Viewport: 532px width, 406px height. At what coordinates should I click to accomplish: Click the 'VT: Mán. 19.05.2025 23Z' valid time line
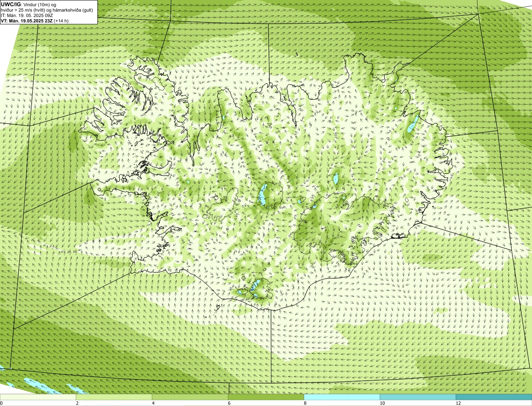34,21
